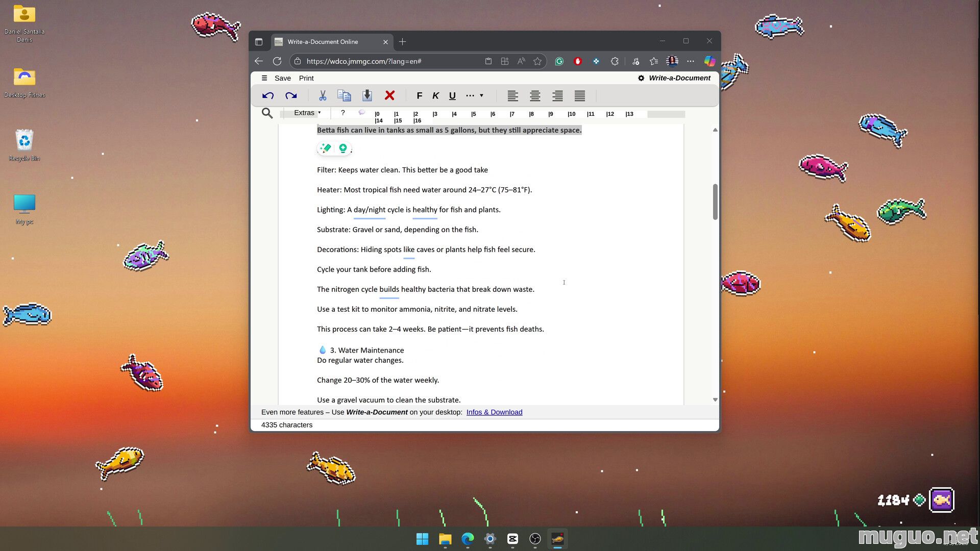Click the Paste clipboard icon
The image size is (980, 551).
[367, 95]
